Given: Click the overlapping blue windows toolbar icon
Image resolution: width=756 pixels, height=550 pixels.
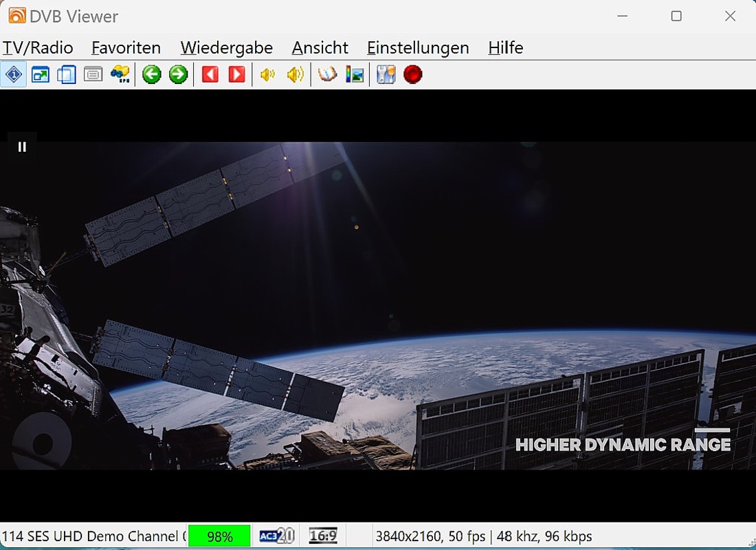Looking at the screenshot, I should tap(67, 75).
